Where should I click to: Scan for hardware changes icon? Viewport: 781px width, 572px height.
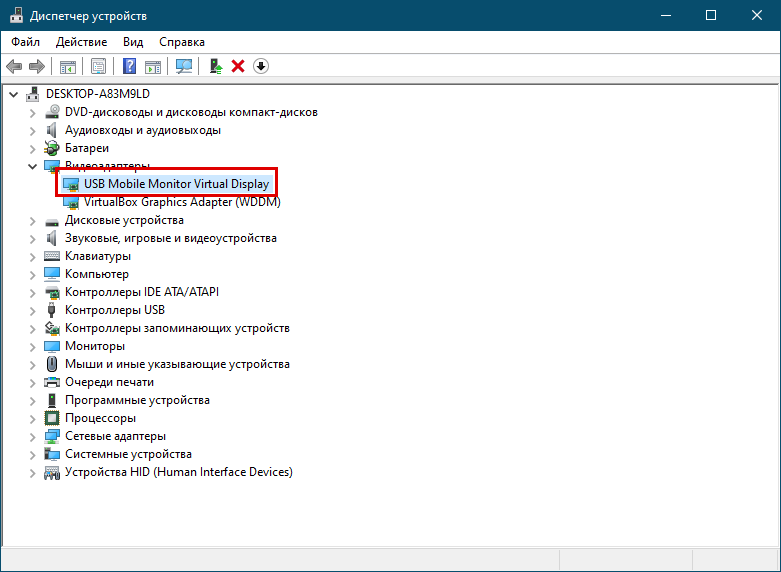point(184,66)
